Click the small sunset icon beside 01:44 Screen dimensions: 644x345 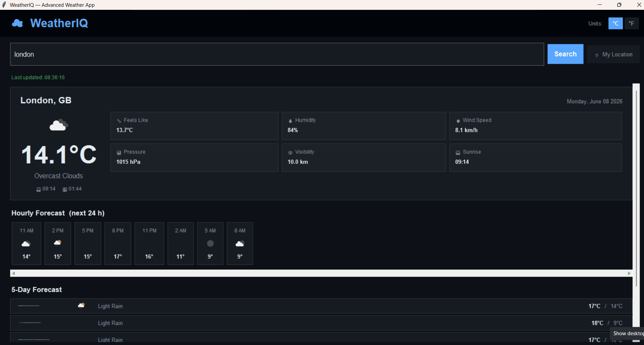65,190
